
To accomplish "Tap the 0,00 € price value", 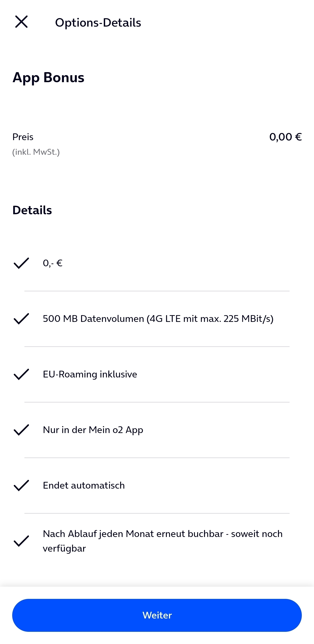I will pos(285,137).
